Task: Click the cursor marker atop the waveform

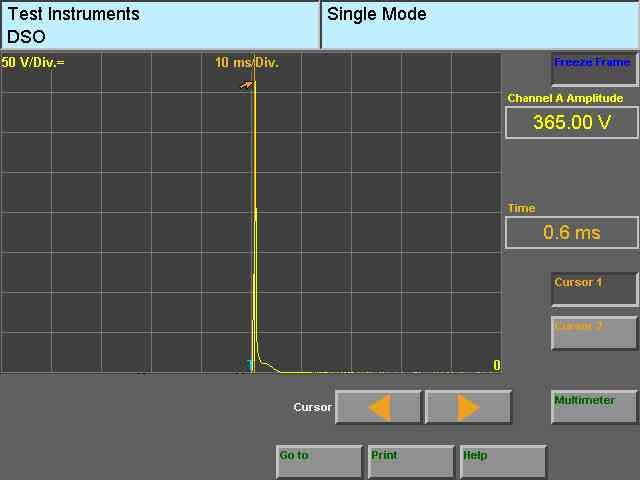Action: coord(247,85)
